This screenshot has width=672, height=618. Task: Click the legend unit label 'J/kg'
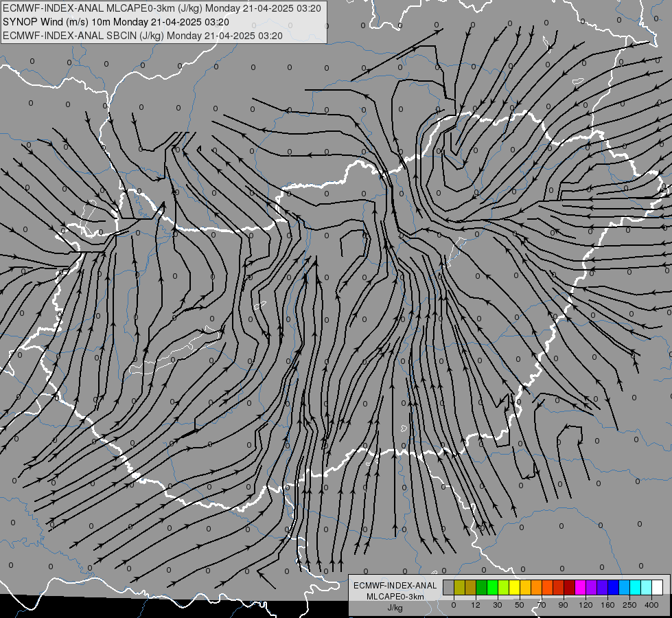pyautogui.click(x=395, y=608)
